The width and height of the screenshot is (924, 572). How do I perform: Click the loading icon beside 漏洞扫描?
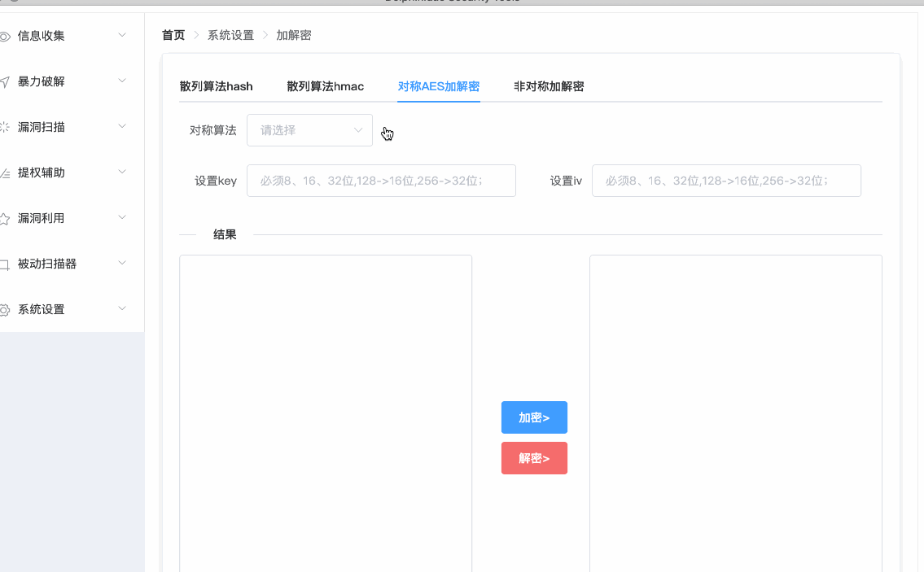pos(5,127)
